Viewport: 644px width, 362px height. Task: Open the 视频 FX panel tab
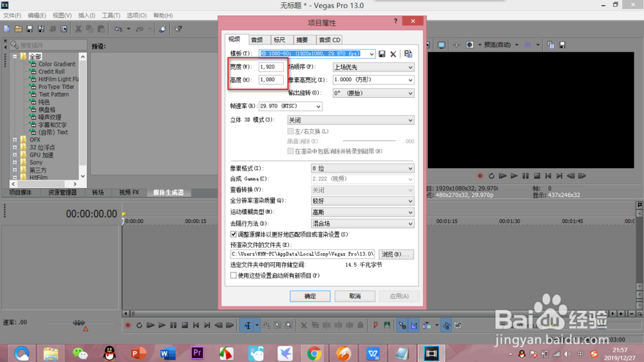[129, 193]
